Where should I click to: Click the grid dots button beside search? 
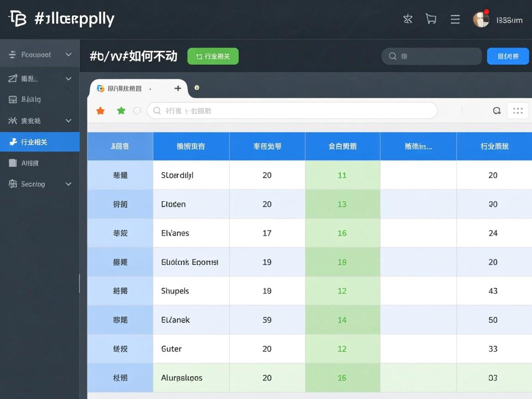pyautogui.click(x=518, y=111)
